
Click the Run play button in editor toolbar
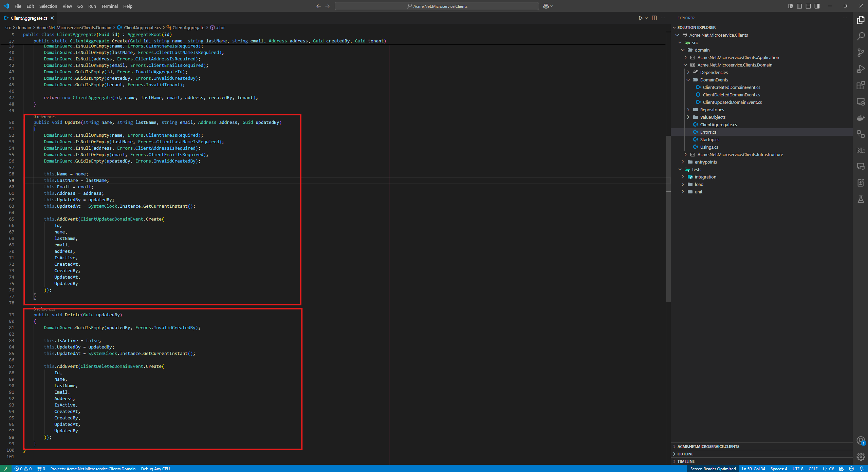640,18
